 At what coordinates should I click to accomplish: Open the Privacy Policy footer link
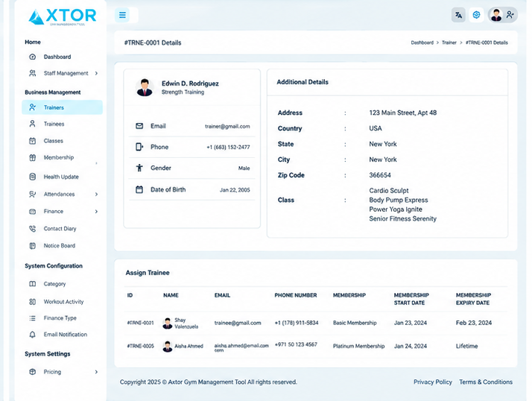pyautogui.click(x=433, y=382)
